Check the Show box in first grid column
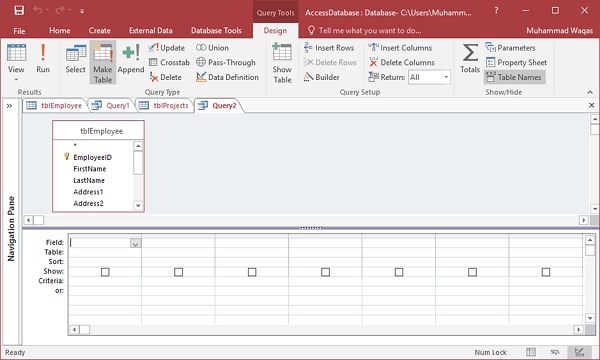This screenshot has width=600, height=360. tap(105, 272)
